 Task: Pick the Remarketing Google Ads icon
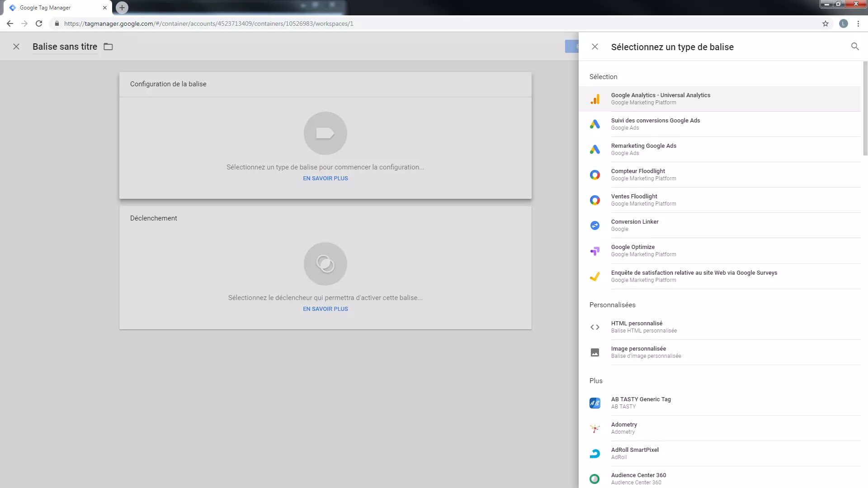tap(595, 150)
